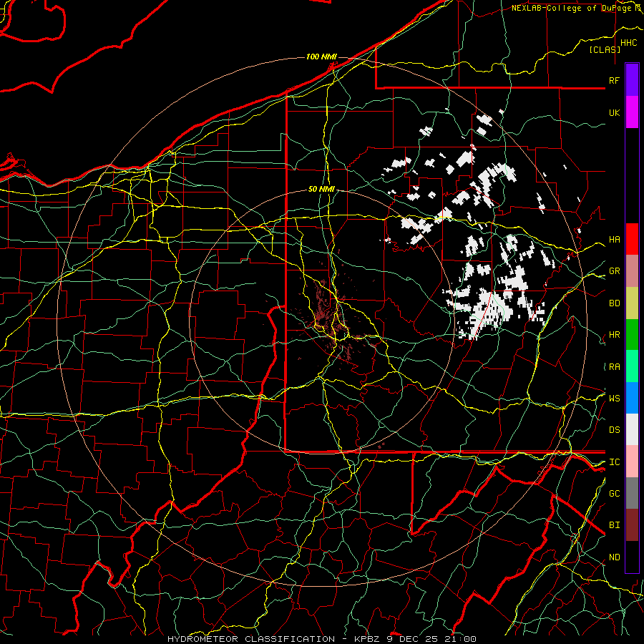This screenshot has width=644, height=644.
Task: Click the '[CLAS]' unit label
Action: pyautogui.click(x=605, y=49)
